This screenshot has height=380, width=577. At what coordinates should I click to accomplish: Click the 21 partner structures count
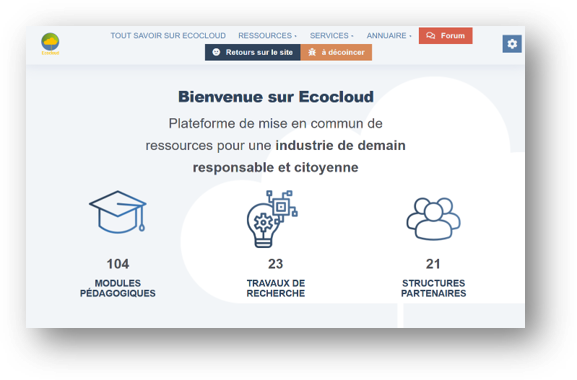(x=433, y=264)
